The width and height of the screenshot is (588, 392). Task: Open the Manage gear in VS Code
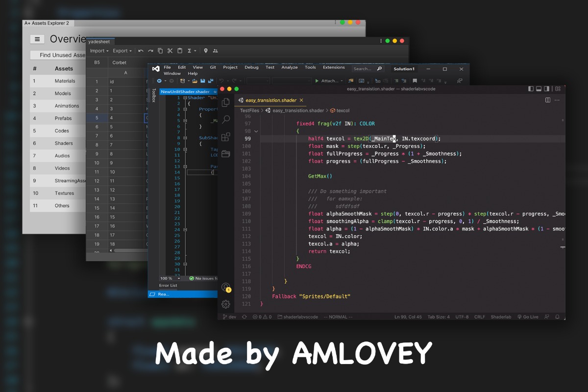coord(226,304)
